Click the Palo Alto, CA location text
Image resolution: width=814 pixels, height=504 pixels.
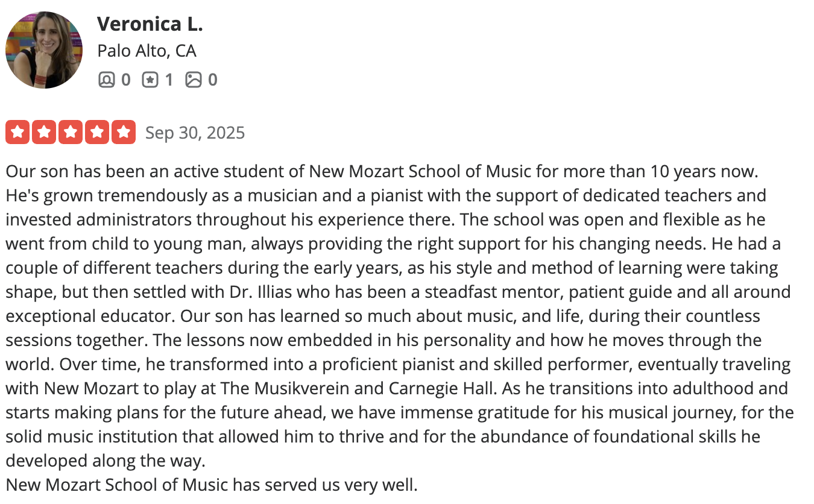click(x=147, y=51)
